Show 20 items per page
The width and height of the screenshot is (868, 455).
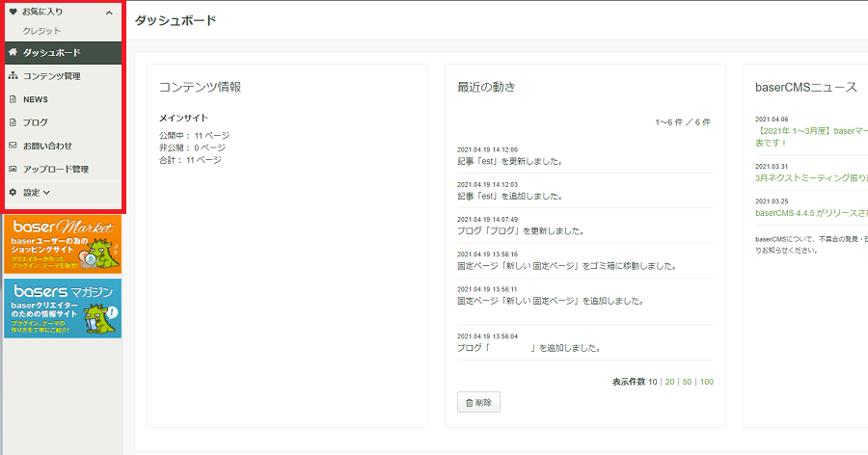670,382
